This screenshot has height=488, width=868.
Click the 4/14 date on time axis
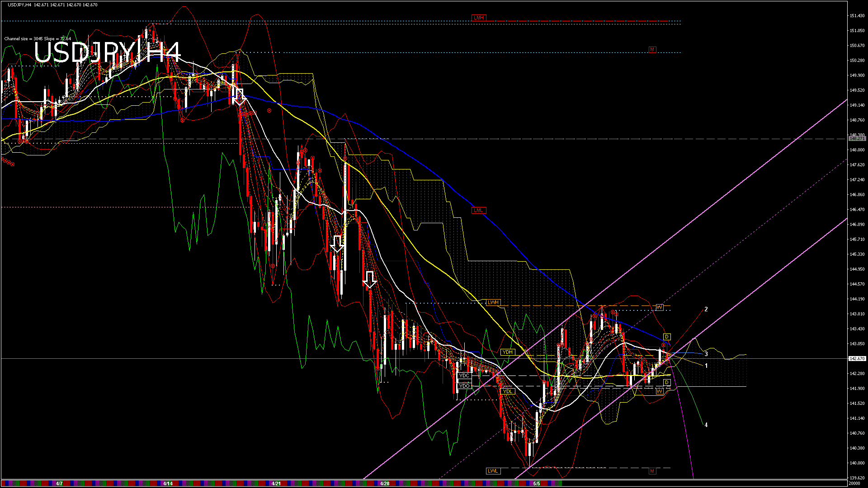point(168,483)
